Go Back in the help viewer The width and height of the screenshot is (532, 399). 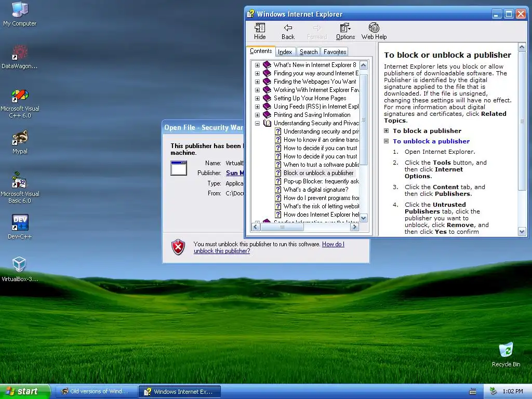click(288, 31)
